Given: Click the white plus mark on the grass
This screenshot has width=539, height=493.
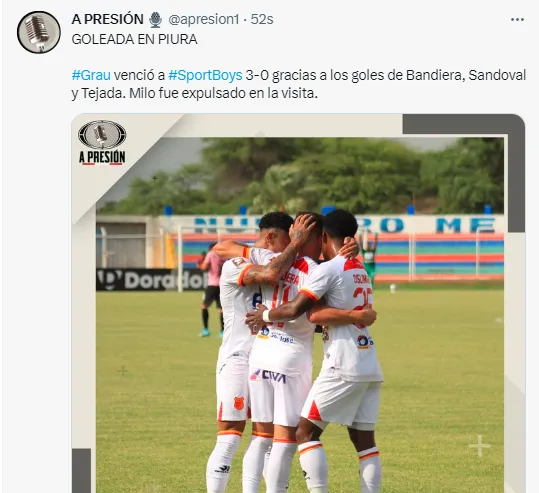Looking at the screenshot, I should click(480, 446).
